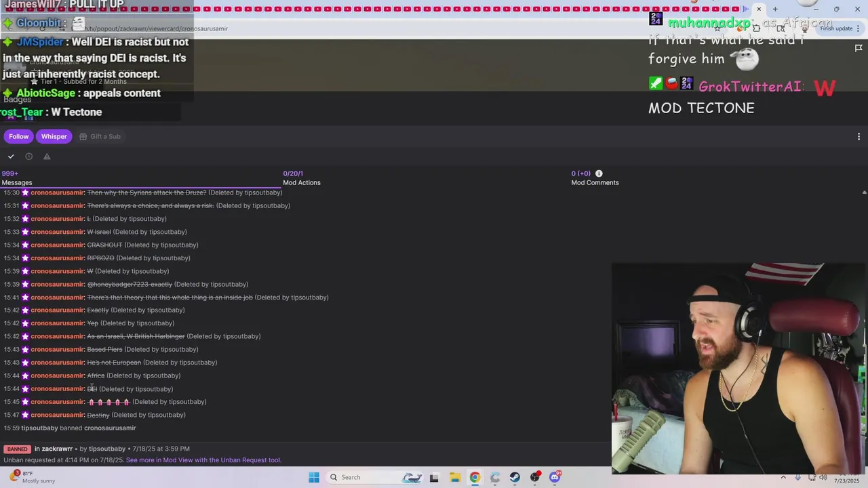868x488 pixels.
Task: Click the 'Destiny' deleted message
Action: pos(98,415)
